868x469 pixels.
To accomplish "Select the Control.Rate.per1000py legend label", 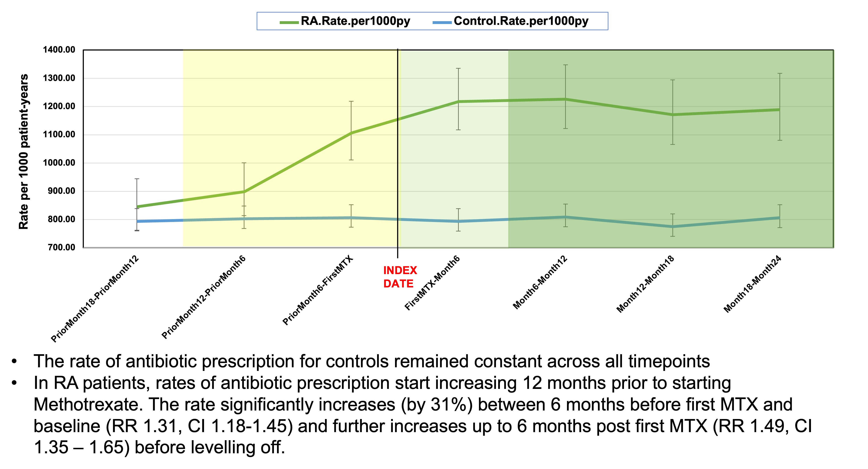I will (x=521, y=21).
